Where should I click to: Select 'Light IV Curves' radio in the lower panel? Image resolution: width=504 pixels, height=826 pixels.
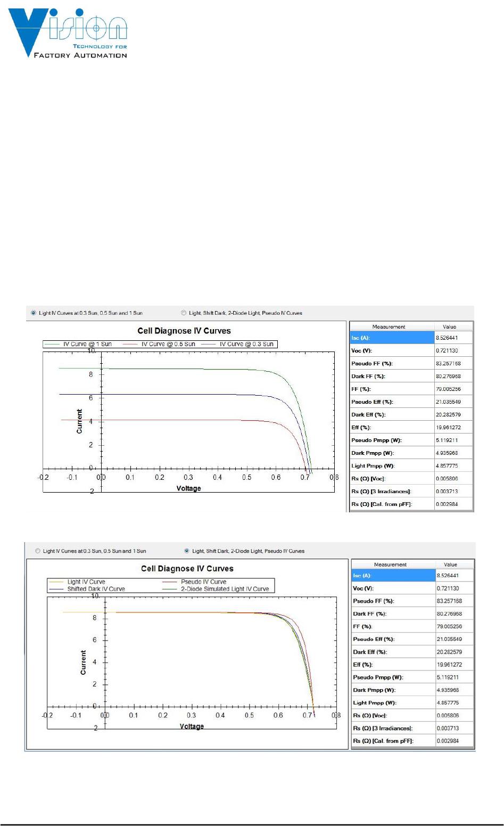38,551
